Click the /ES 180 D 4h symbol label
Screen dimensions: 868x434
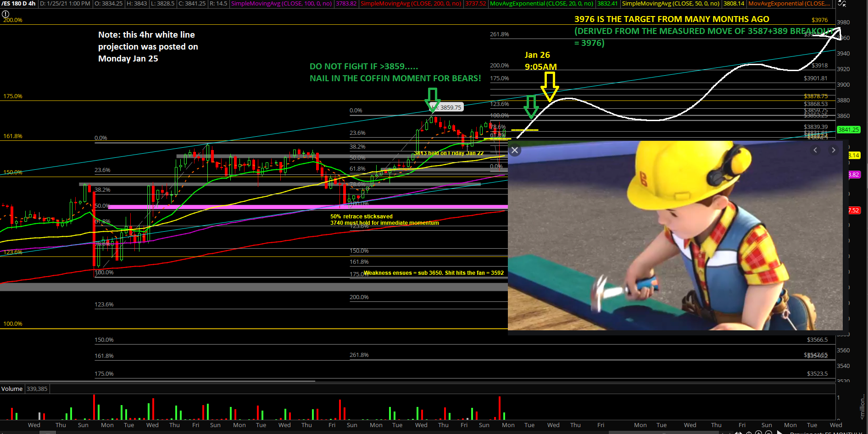pyautogui.click(x=18, y=4)
